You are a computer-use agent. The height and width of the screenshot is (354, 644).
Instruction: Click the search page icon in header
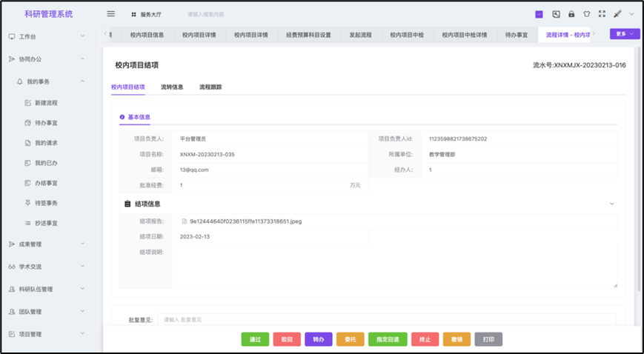pos(556,14)
